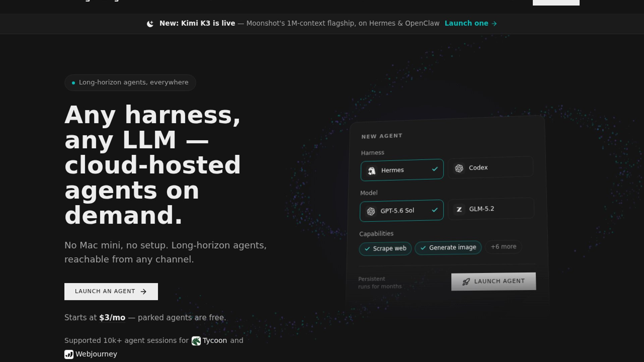The image size is (644, 362).
Task: Click the "No Mac mini, no setup" subheading
Action: pyautogui.click(x=165, y=252)
